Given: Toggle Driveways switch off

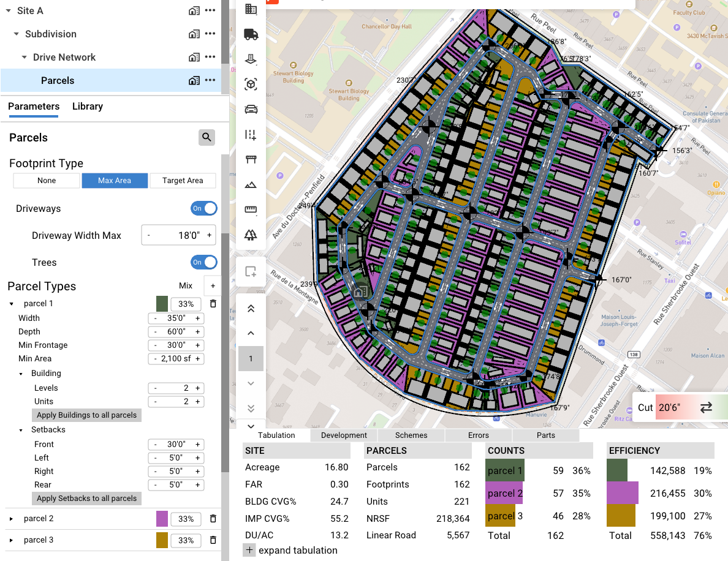Looking at the screenshot, I should pyautogui.click(x=204, y=208).
